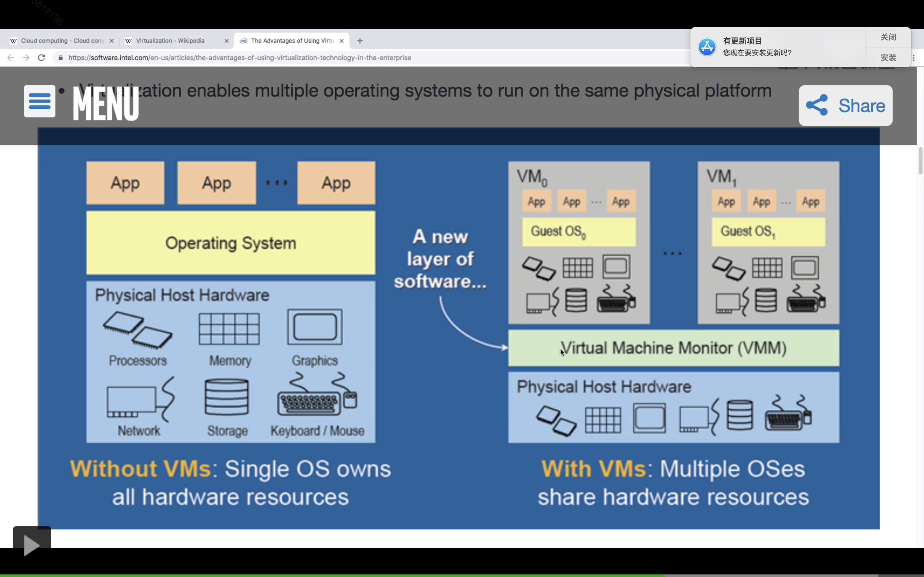The width and height of the screenshot is (924, 577).
Task: Close the Virtualization Wikipedia tab
Action: click(x=227, y=41)
